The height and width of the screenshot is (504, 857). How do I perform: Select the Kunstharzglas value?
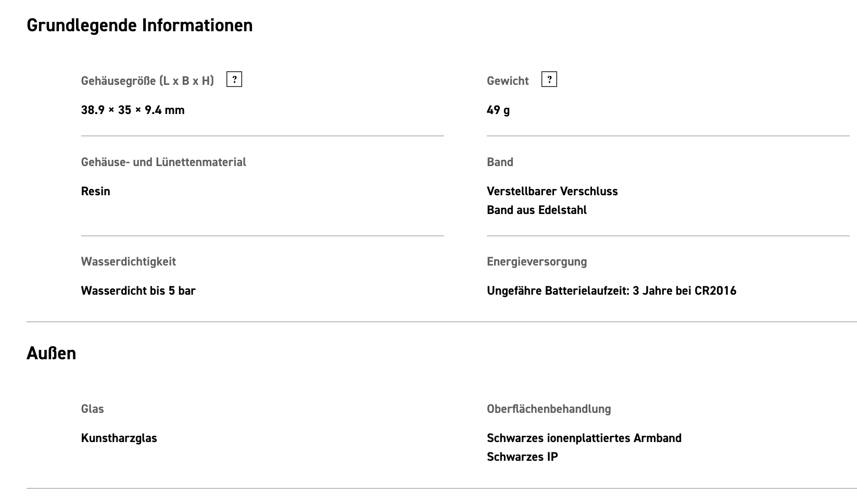[x=119, y=438]
